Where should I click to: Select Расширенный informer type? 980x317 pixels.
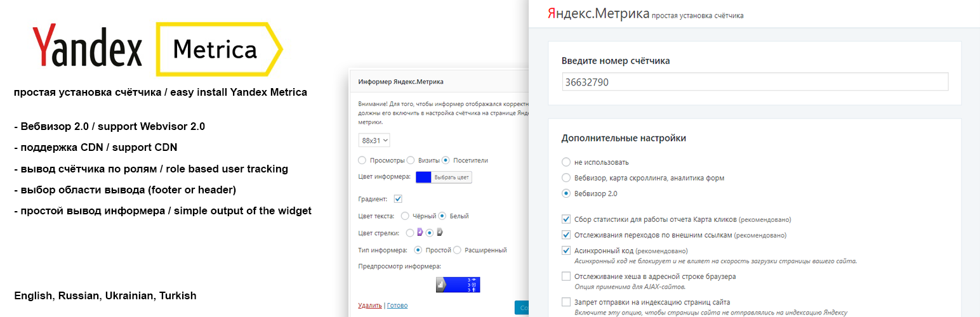[x=458, y=250]
